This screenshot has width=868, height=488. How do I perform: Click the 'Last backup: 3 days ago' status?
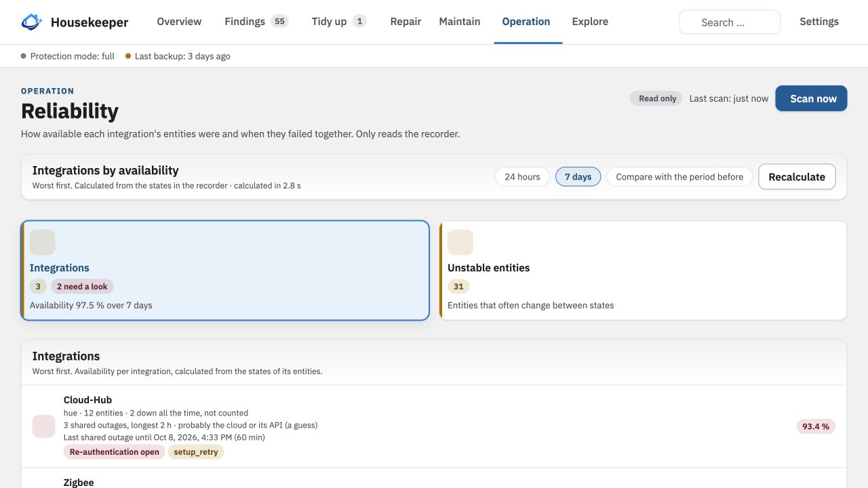(178, 56)
